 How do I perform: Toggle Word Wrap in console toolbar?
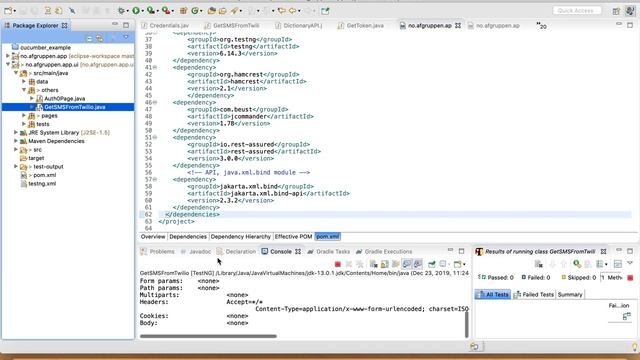tap(396, 264)
